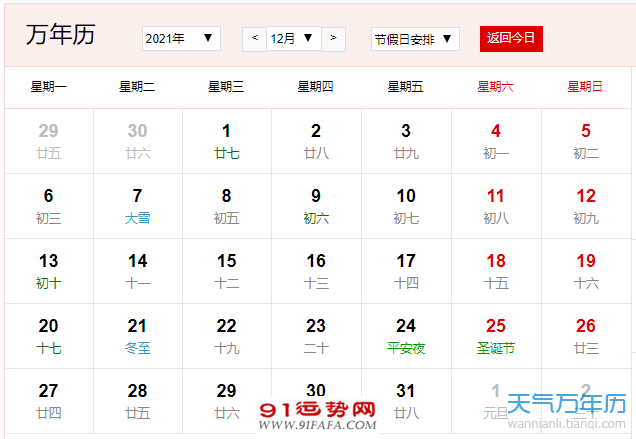Viewport: 636px width, 439px height.
Task: Select December 4 初一
Action: (x=496, y=141)
